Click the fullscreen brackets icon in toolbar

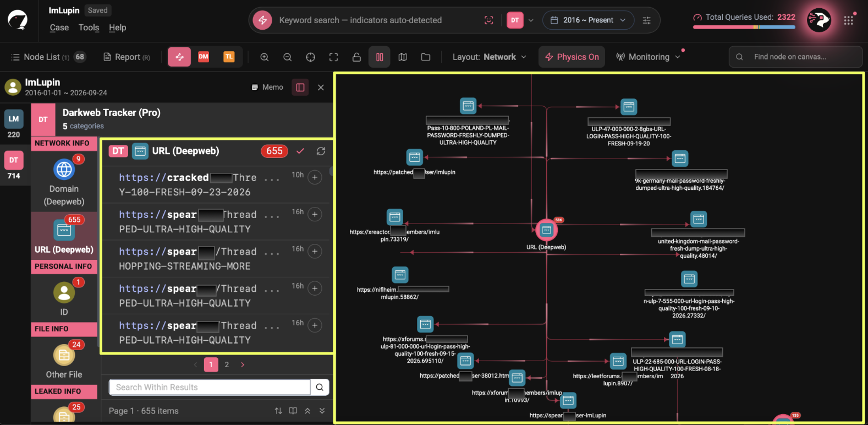point(333,57)
